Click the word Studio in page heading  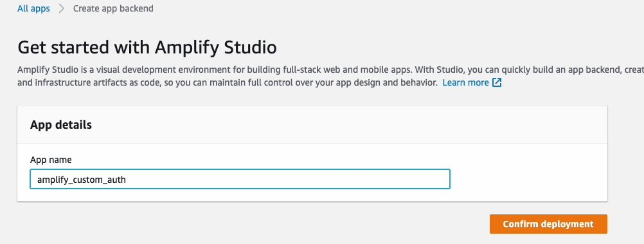247,47
